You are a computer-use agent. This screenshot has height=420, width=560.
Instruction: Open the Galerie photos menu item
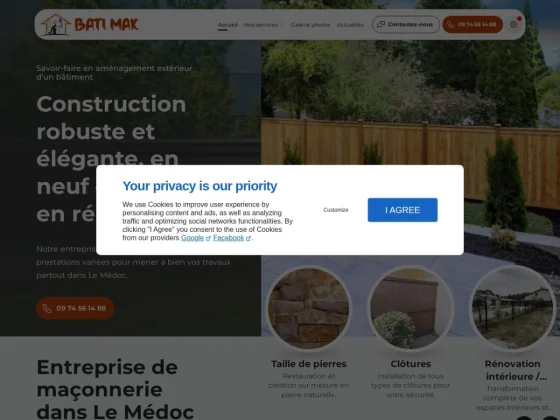pos(310,25)
